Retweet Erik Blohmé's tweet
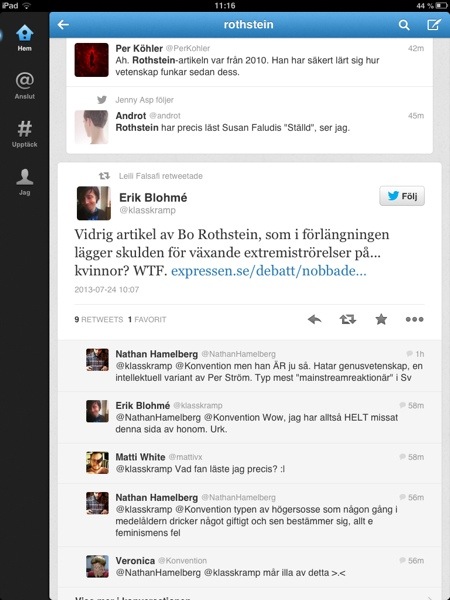 coord(347,319)
